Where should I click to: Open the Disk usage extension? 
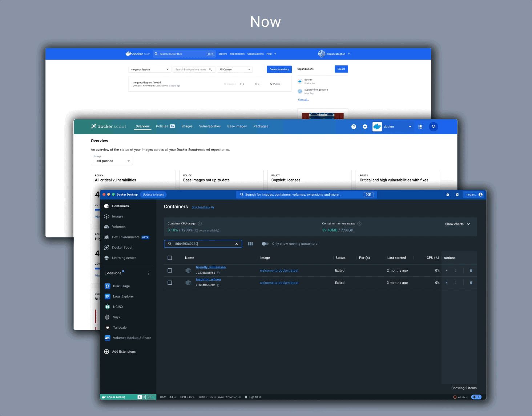pos(121,286)
